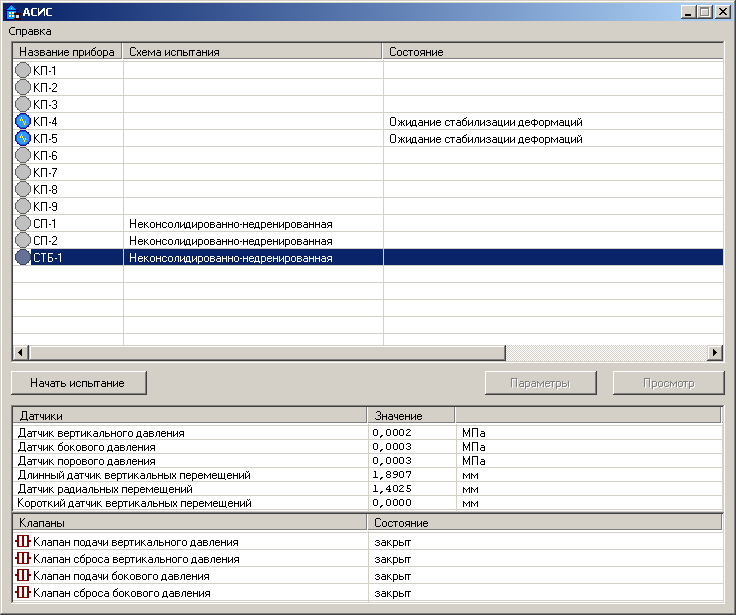Click the Начать испытание button
The width and height of the screenshot is (736, 615).
78,383
